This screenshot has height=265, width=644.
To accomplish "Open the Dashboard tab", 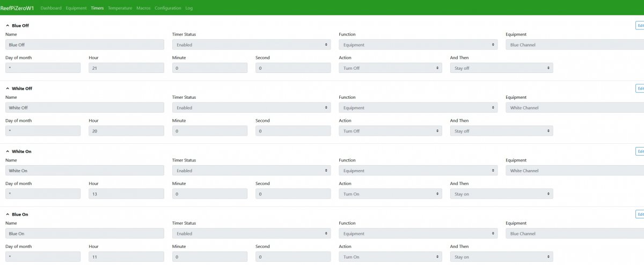I will (51, 9).
